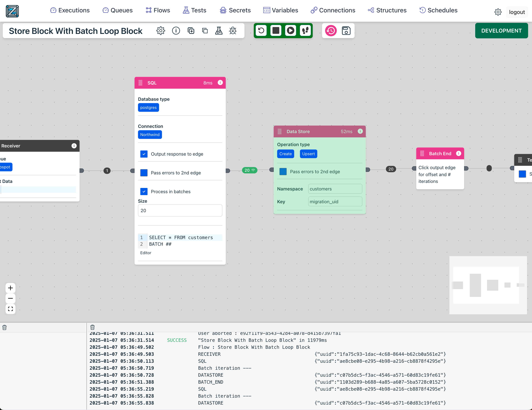This screenshot has width=532, height=410.
Task: Zoom out the canvas with minus button
Action: [10, 298]
